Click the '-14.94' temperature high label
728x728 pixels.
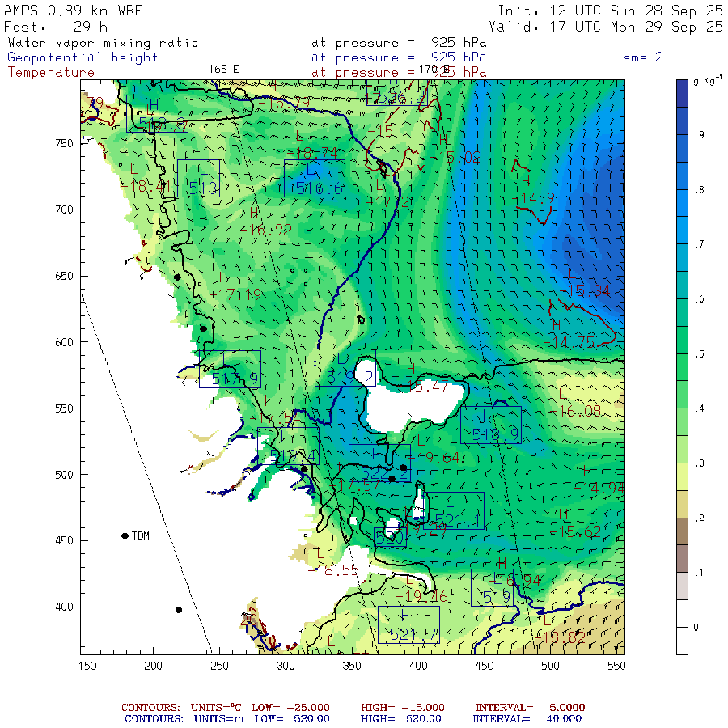click(599, 488)
